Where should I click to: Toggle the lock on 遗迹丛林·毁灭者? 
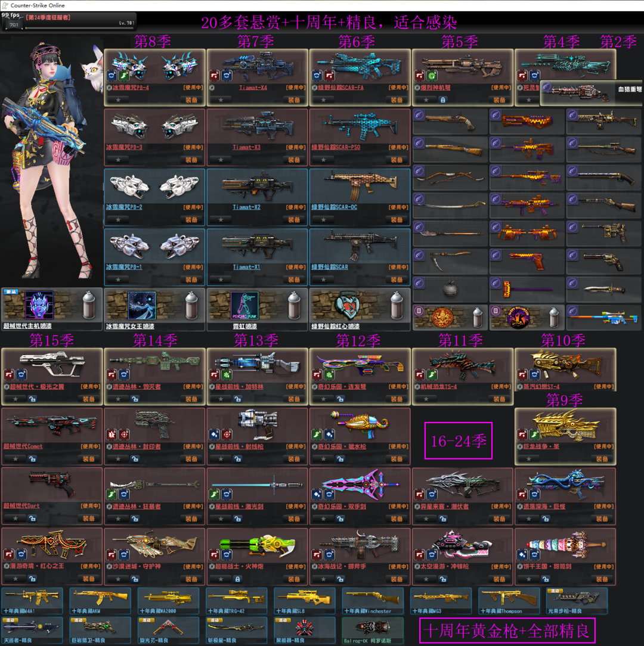coord(134,399)
